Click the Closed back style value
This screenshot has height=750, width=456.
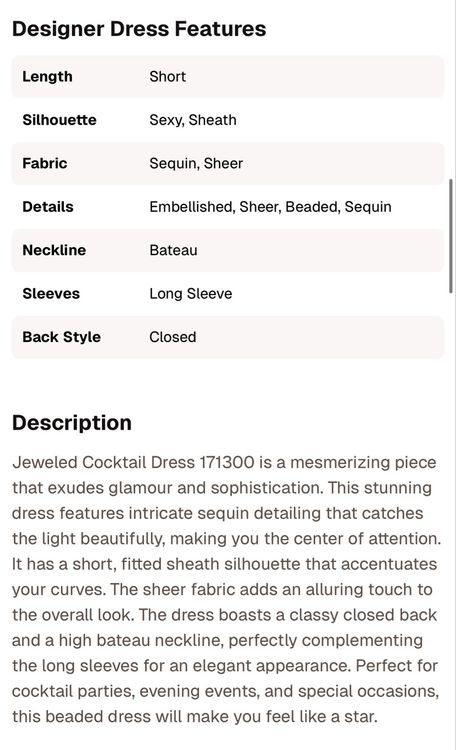pos(173,337)
